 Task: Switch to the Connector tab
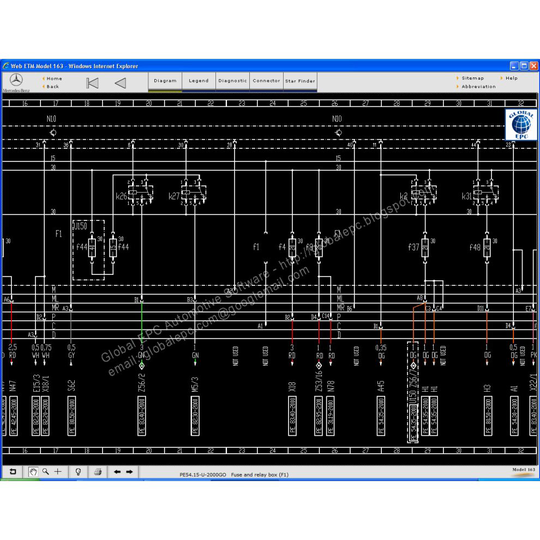point(266,81)
